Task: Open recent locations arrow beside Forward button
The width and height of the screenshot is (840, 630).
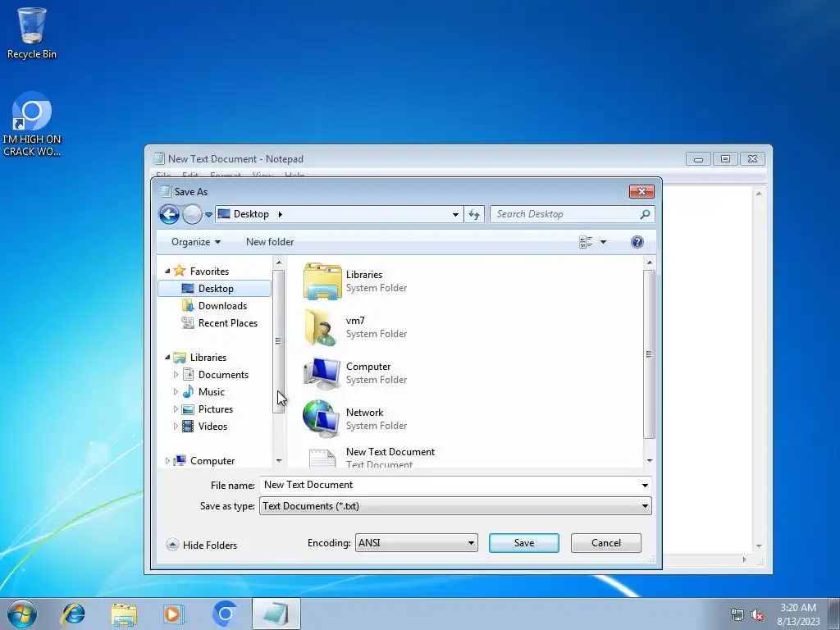Action: 208,214
